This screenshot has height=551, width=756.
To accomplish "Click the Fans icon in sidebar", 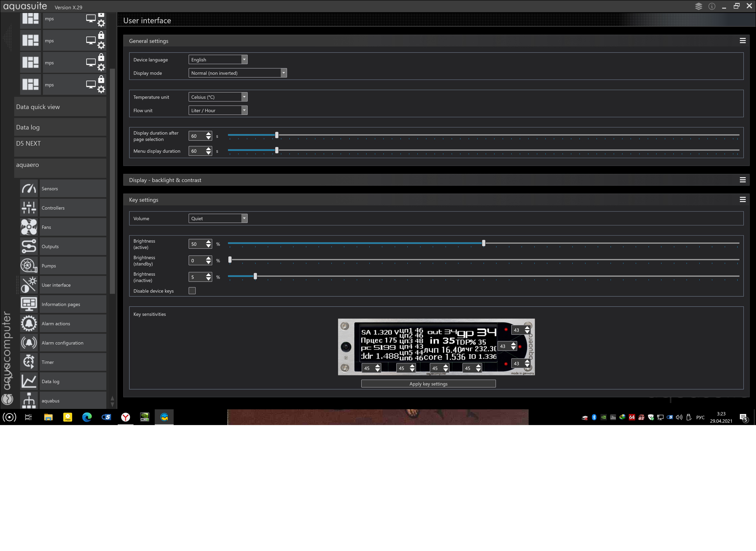I will [x=29, y=227].
